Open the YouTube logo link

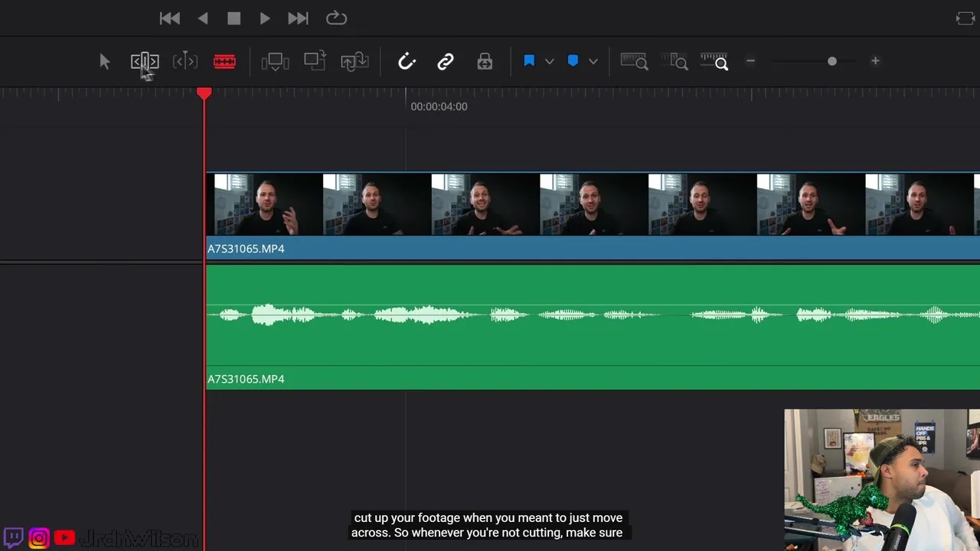pyautogui.click(x=65, y=538)
